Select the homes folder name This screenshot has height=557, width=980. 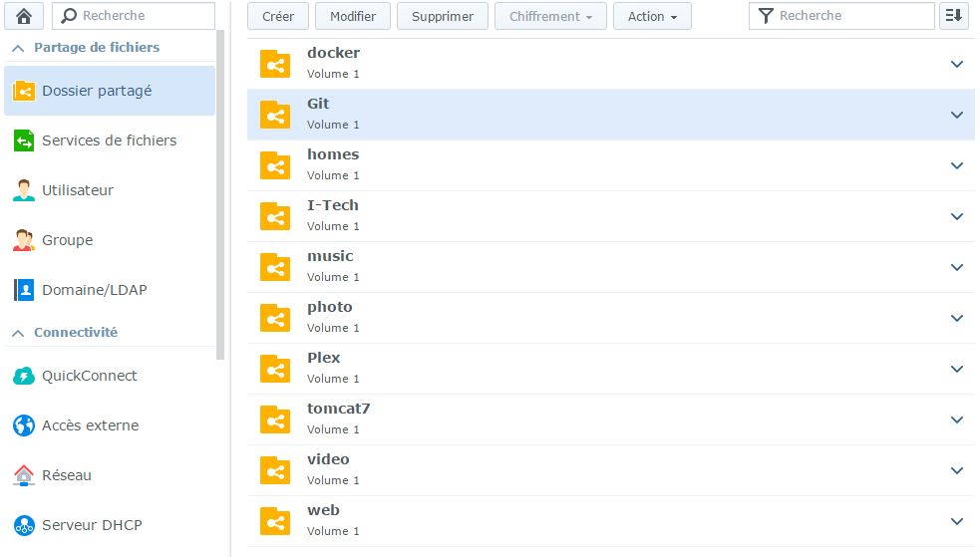(333, 154)
